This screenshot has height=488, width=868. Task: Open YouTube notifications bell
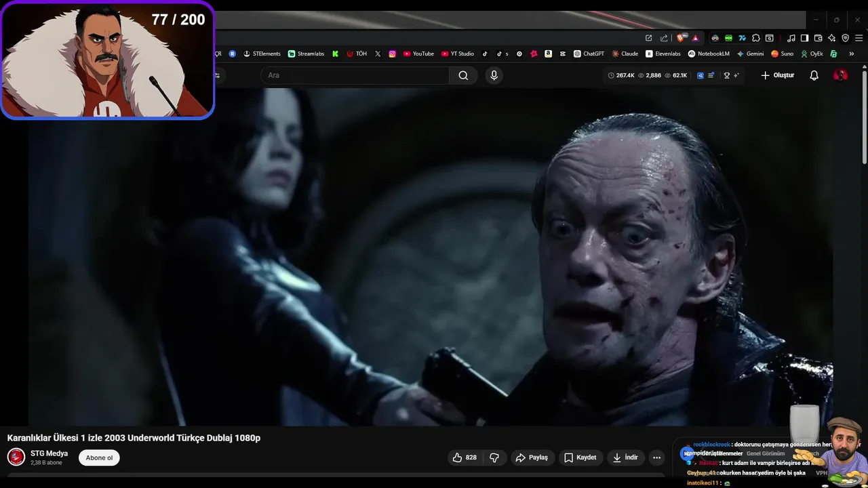point(814,75)
